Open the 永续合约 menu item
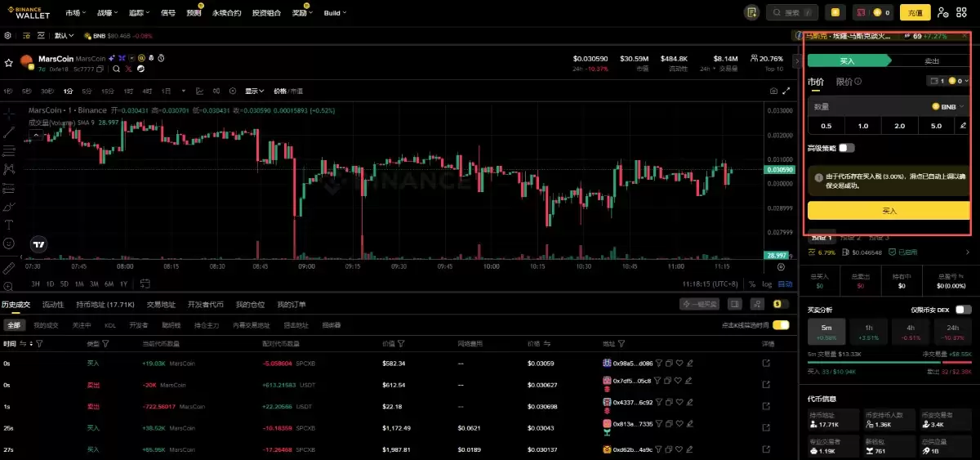Image resolution: width=980 pixels, height=460 pixels. tap(226, 13)
